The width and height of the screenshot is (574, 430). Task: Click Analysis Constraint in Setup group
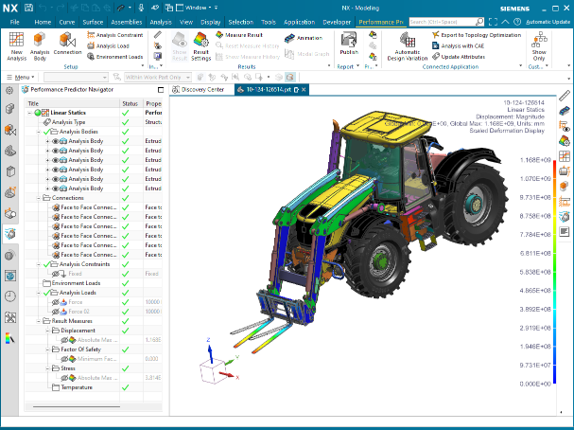pyautogui.click(x=115, y=35)
